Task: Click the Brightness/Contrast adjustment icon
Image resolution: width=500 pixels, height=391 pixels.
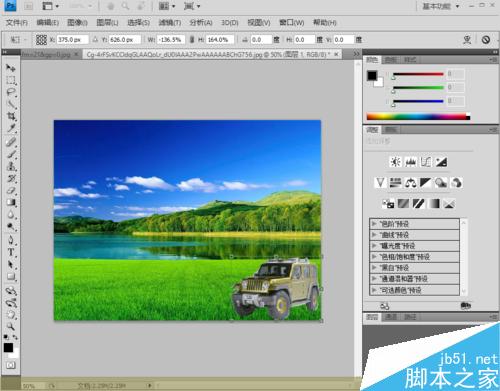Action: pos(396,162)
